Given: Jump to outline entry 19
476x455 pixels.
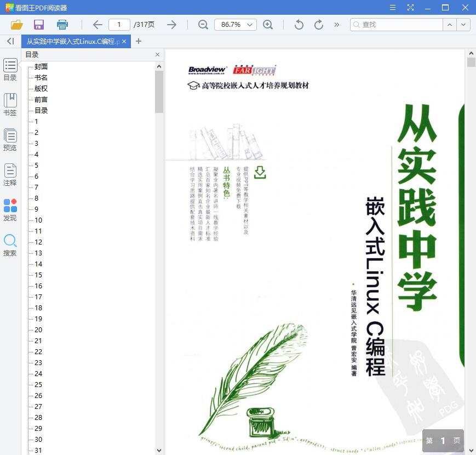Looking at the screenshot, I should 38,318.
